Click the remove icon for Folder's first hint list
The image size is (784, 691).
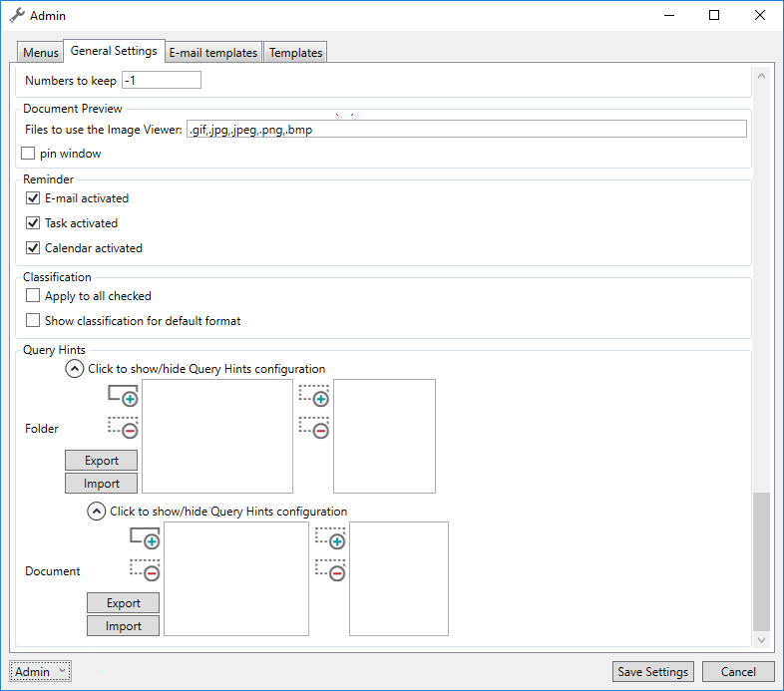(x=123, y=428)
